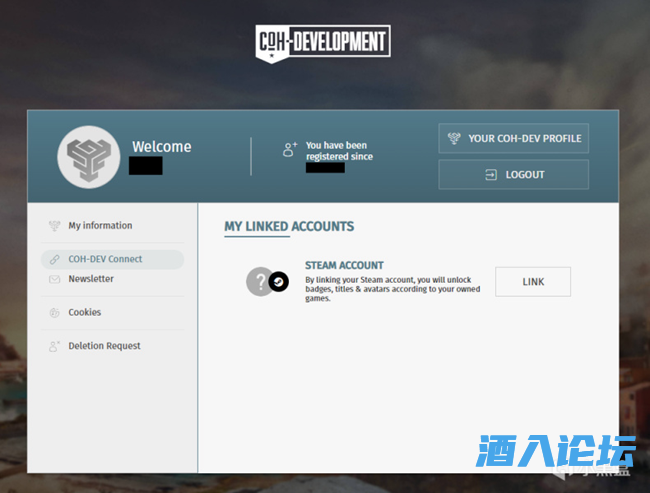Click the registered user plus icon

290,149
